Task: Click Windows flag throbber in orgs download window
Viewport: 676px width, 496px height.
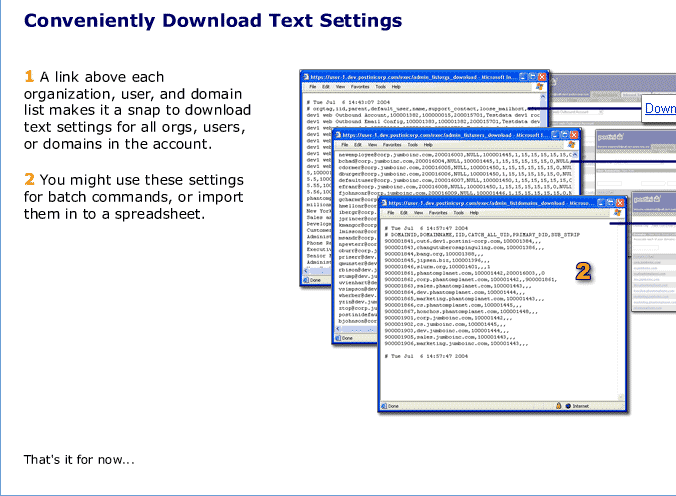Action: [539, 87]
